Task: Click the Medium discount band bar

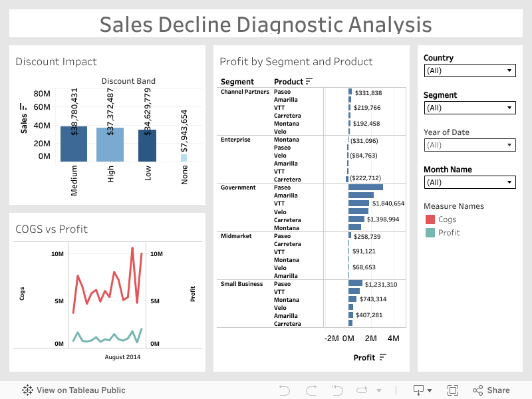Action: coord(74,144)
